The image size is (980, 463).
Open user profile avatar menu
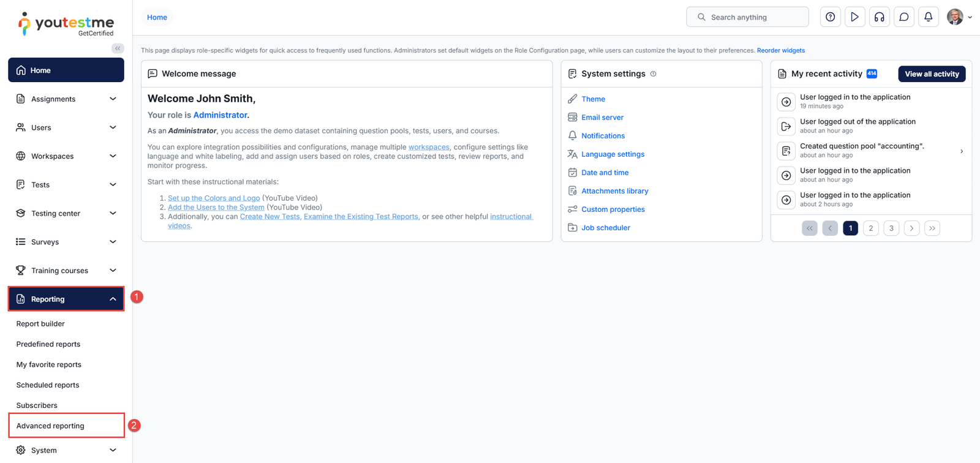point(959,17)
